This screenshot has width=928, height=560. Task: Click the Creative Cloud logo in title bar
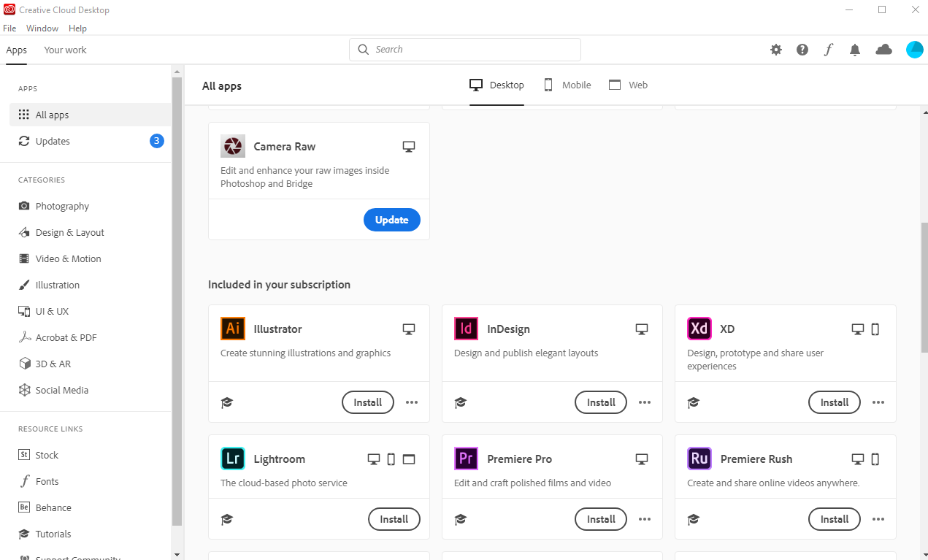9,9
